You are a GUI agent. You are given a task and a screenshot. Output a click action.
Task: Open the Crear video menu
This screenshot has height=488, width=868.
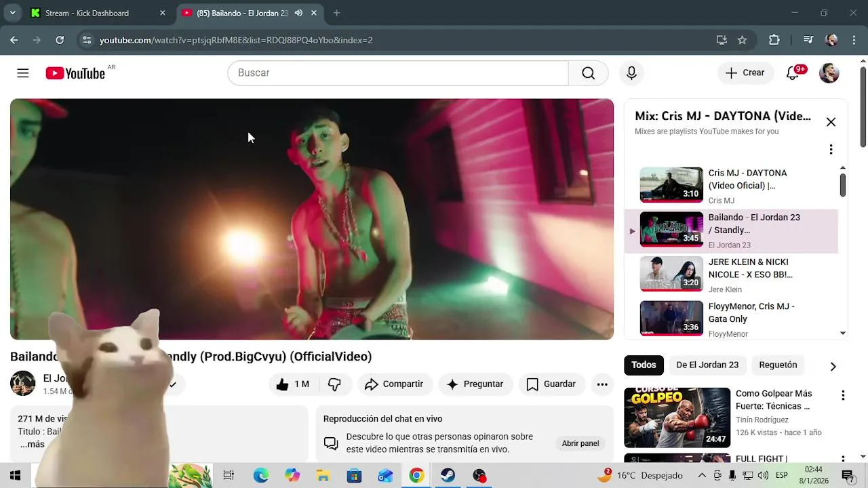(x=745, y=73)
